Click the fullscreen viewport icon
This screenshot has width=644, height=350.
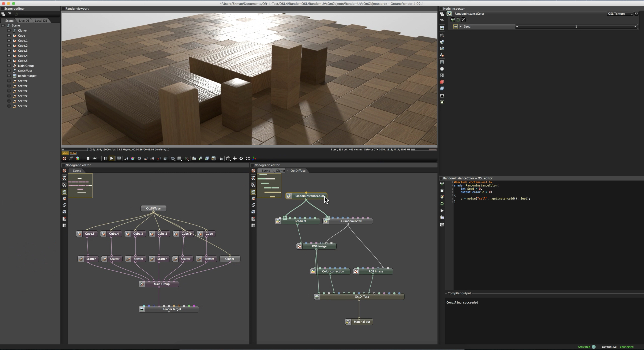pos(248,159)
